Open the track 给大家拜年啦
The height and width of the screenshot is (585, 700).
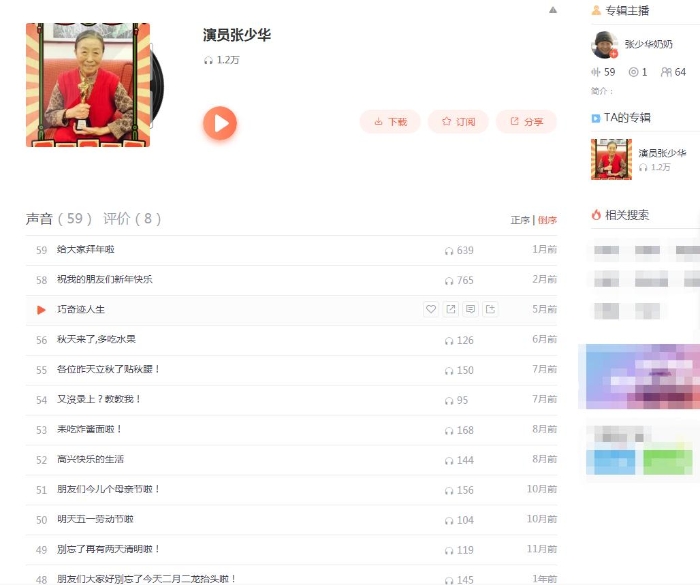tap(86, 250)
